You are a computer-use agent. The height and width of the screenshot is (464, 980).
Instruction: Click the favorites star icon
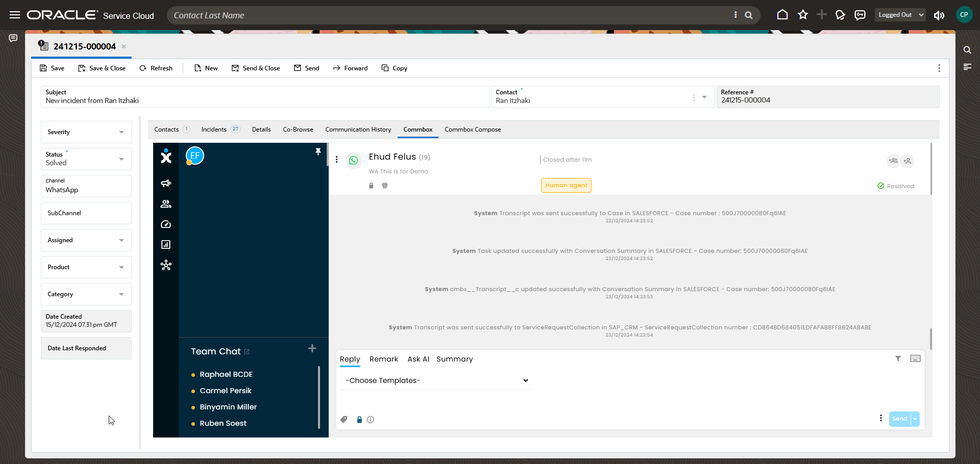pos(803,15)
